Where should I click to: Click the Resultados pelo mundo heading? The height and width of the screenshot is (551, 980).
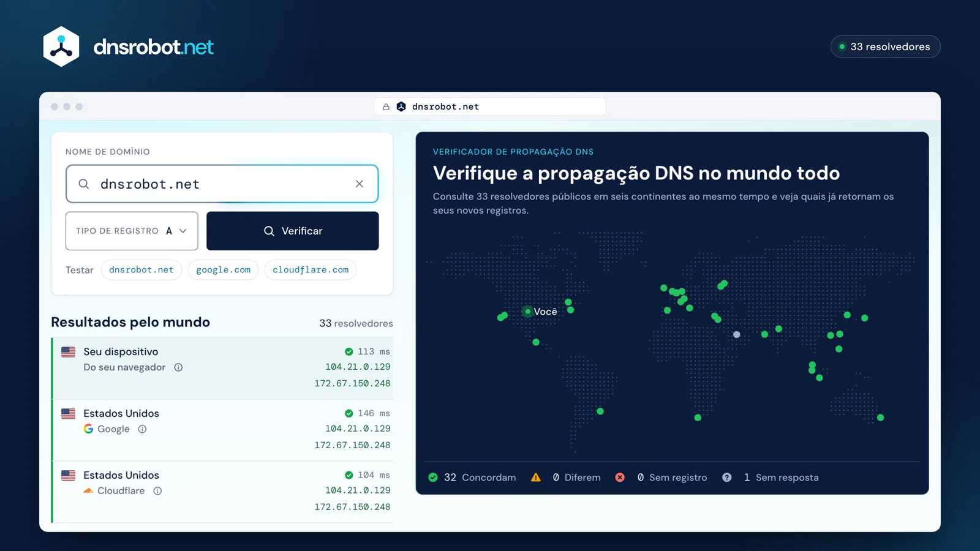tap(130, 322)
